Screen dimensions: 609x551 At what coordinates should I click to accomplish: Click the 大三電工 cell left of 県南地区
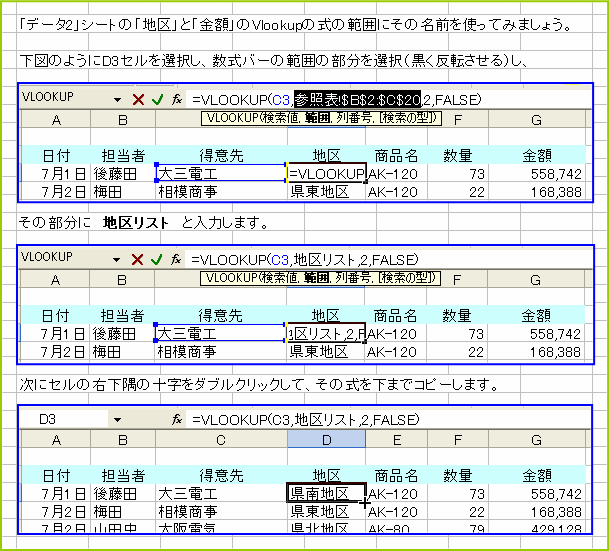click(x=221, y=494)
